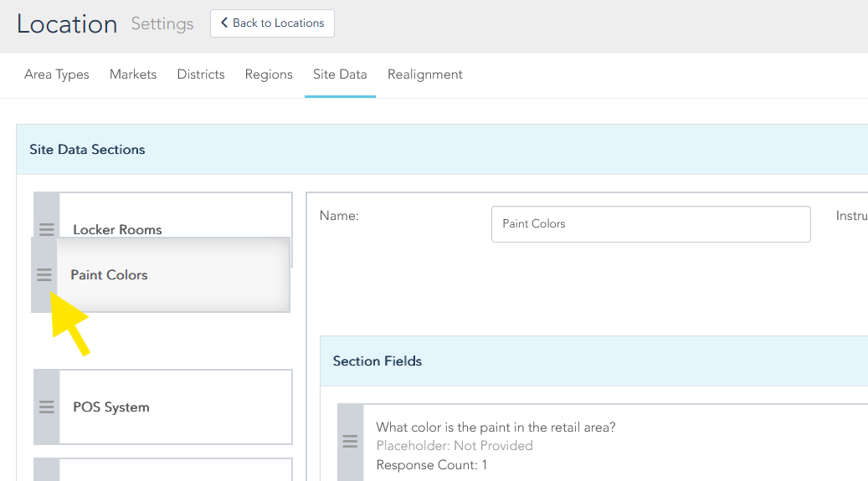
Task: Click the Section Fields panel header
Action: tap(378, 361)
